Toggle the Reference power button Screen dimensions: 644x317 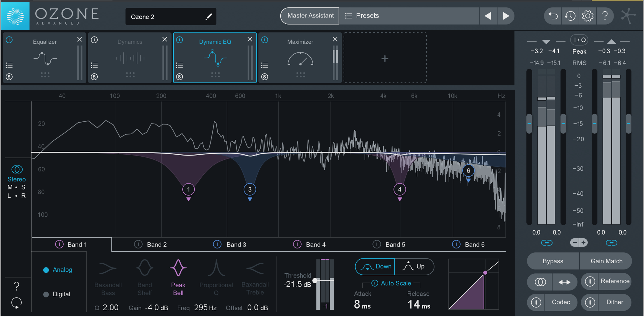(x=590, y=281)
